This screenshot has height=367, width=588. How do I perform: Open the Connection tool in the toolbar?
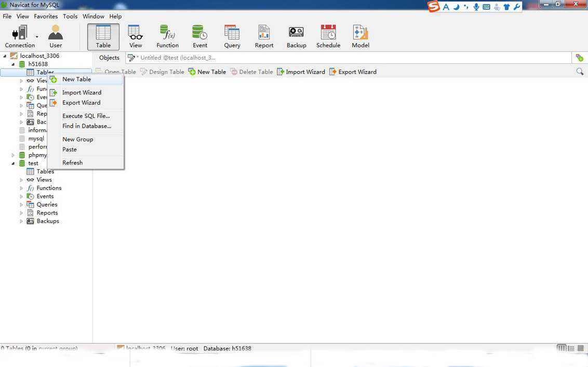point(20,36)
